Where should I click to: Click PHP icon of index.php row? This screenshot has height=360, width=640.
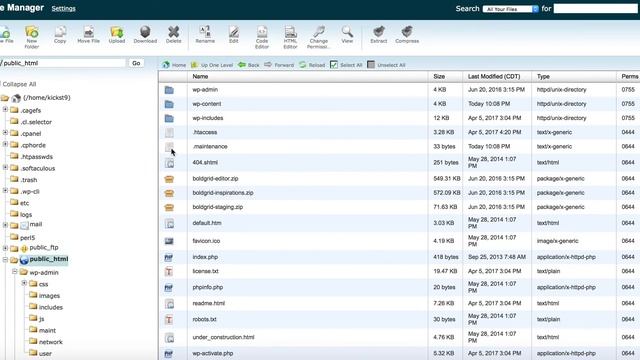(x=169, y=258)
